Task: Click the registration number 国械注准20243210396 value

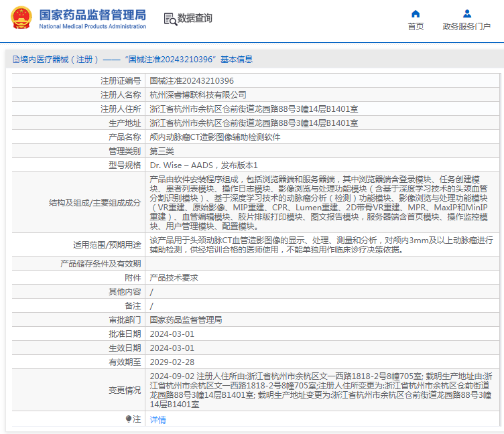Action: tap(192, 81)
